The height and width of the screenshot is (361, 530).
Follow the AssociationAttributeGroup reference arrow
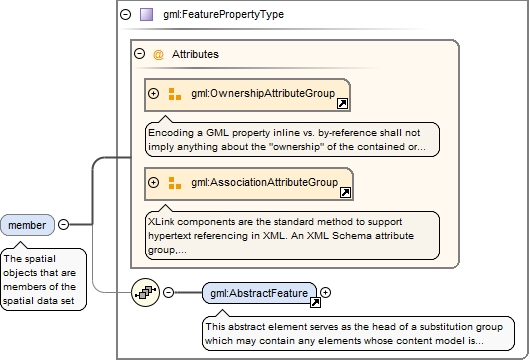(345, 193)
